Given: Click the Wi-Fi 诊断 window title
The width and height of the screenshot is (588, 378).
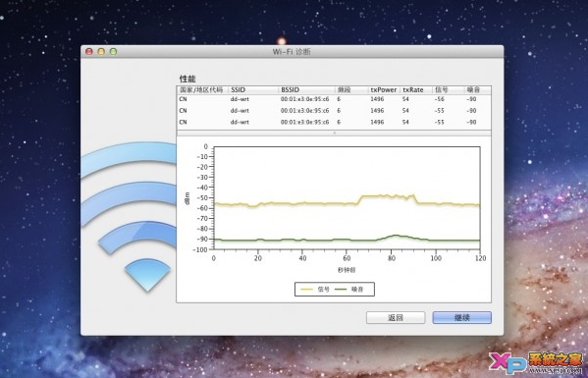Looking at the screenshot, I should 292,52.
